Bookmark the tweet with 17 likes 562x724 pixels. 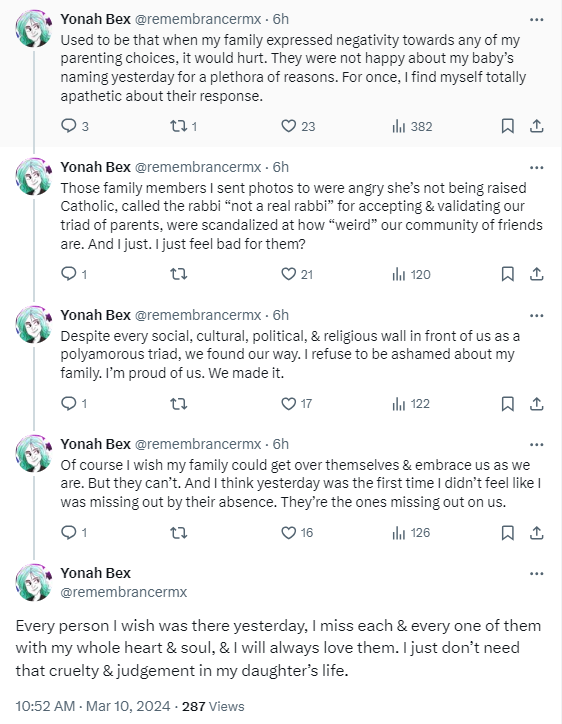[x=508, y=404]
